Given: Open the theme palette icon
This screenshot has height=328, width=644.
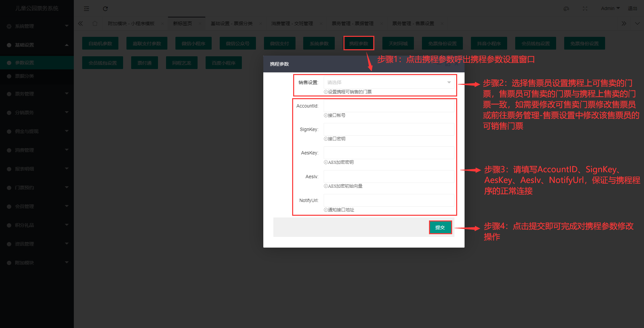Looking at the screenshot, I should 566,9.
